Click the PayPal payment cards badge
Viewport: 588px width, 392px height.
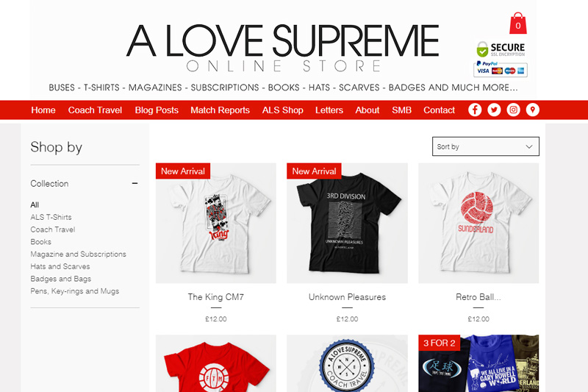[501, 68]
